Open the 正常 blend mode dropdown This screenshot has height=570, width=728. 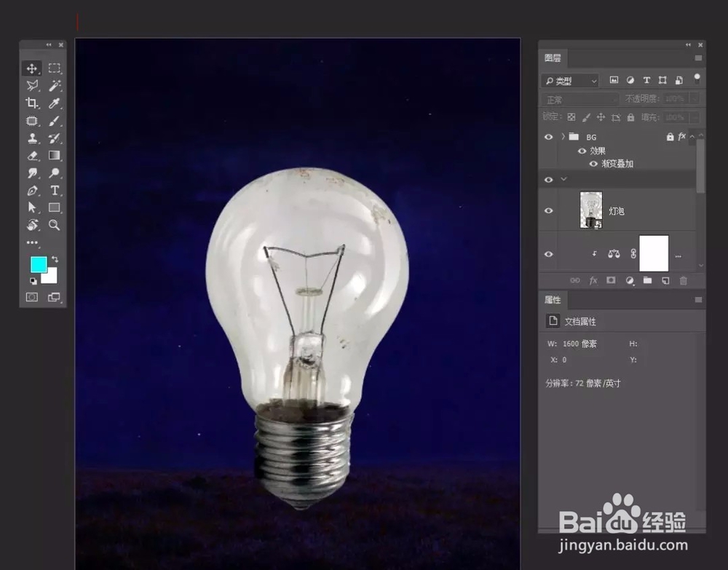click(x=580, y=99)
